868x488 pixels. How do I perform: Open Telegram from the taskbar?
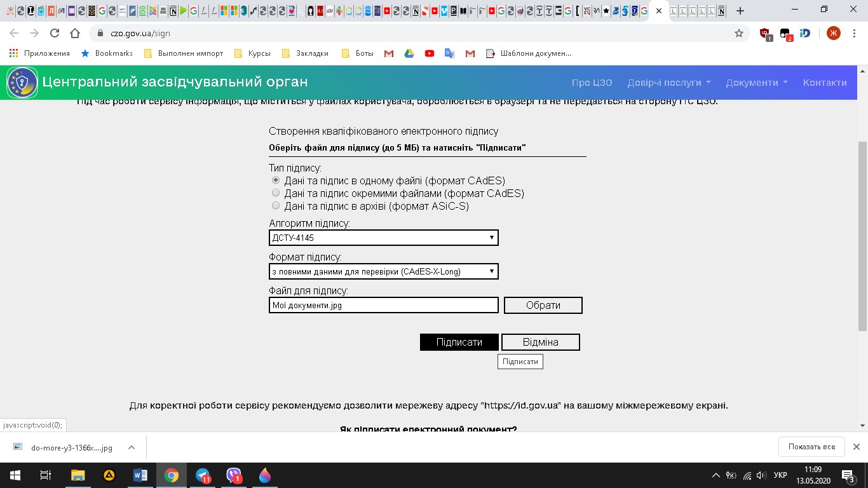point(203,475)
